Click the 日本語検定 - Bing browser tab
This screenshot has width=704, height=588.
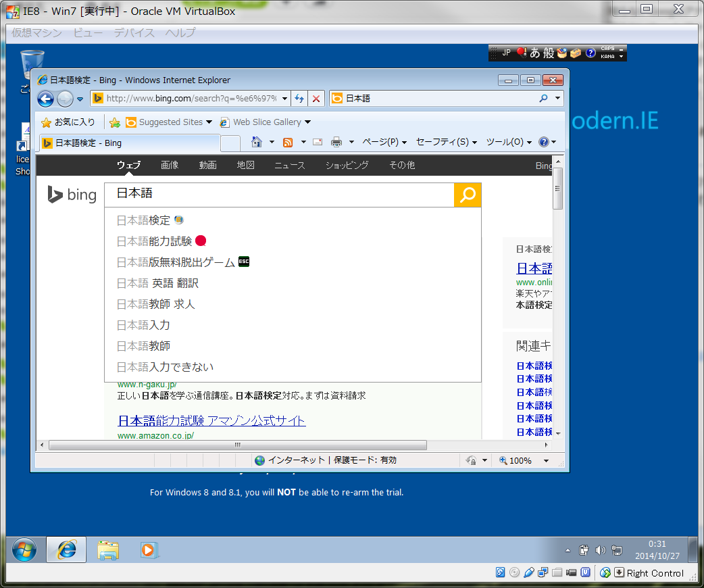130,143
